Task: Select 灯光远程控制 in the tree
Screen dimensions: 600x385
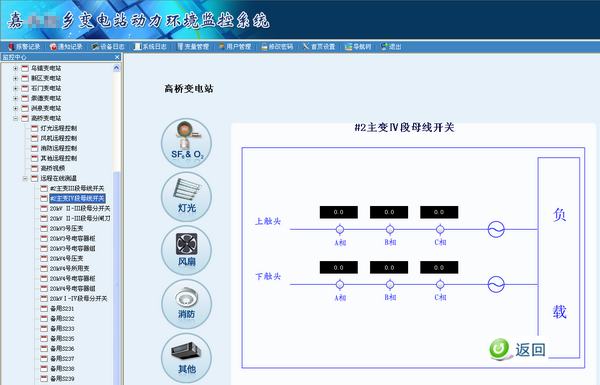Action: click(58, 128)
